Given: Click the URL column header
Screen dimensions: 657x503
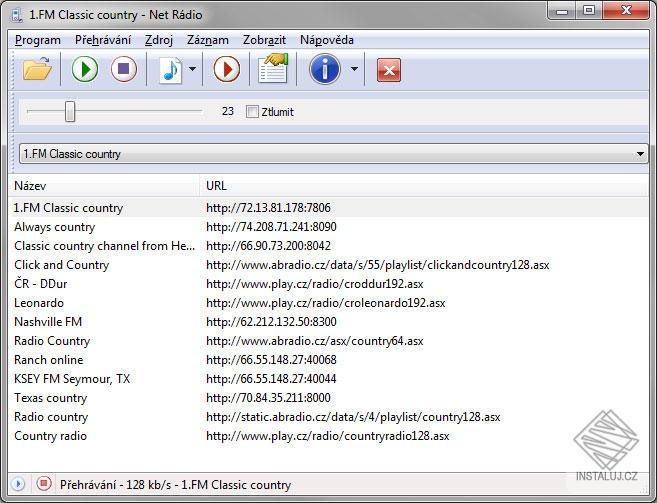Looking at the screenshot, I should tap(420, 186).
